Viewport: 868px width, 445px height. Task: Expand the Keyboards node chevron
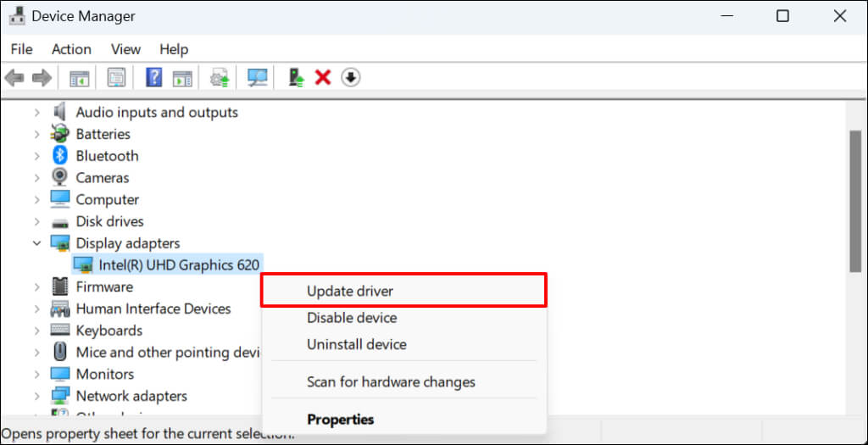pos(37,331)
